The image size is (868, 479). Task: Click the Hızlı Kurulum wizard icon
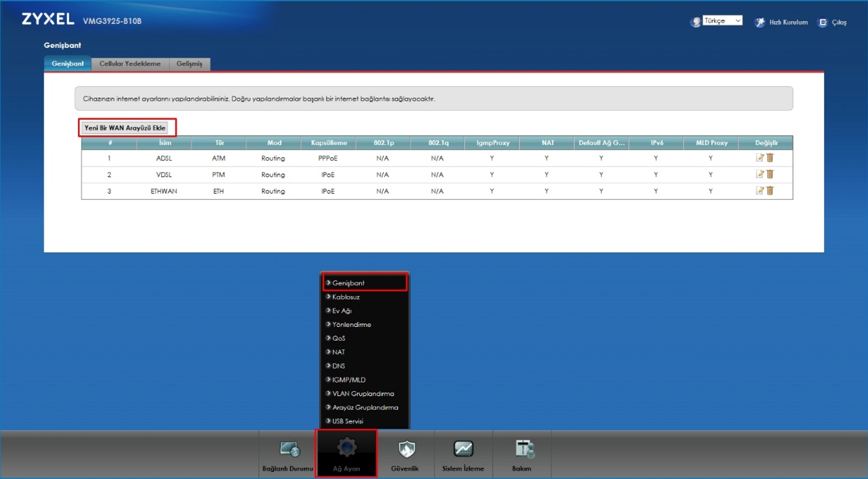coord(760,22)
